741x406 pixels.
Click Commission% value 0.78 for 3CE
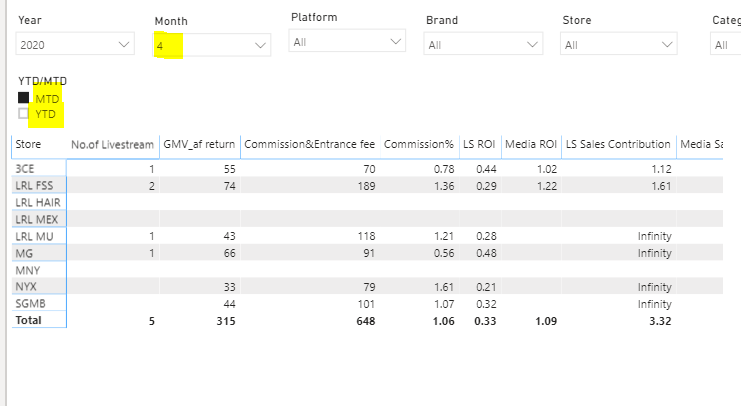click(x=444, y=169)
